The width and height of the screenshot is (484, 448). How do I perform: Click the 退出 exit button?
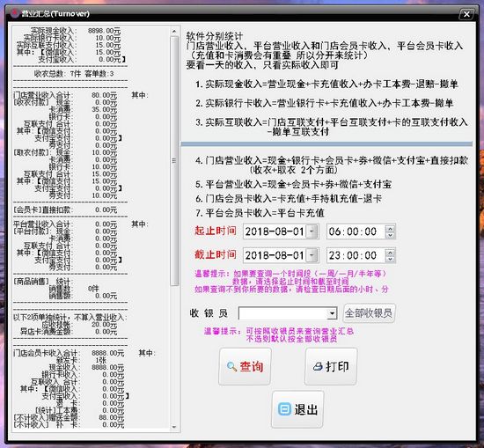[x=297, y=409]
